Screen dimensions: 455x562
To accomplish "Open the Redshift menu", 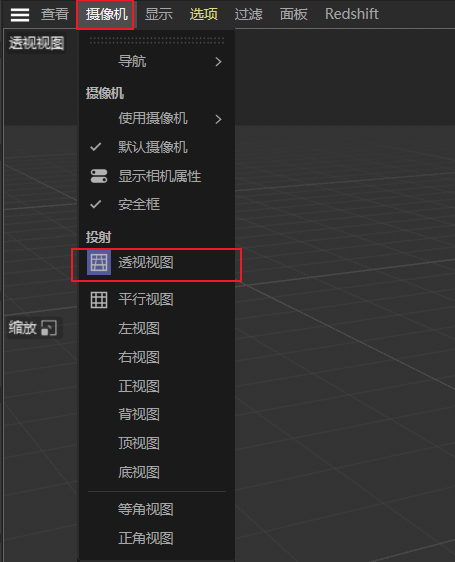I will pyautogui.click(x=352, y=14).
